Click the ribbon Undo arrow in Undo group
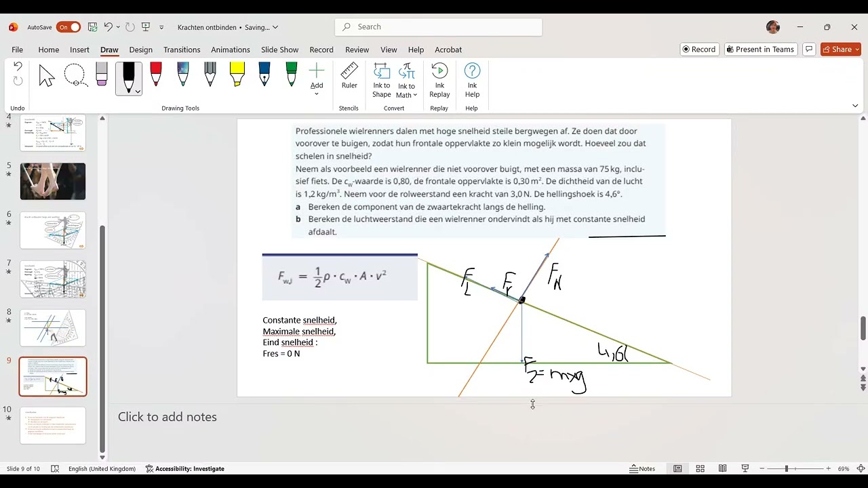 pos(18,66)
